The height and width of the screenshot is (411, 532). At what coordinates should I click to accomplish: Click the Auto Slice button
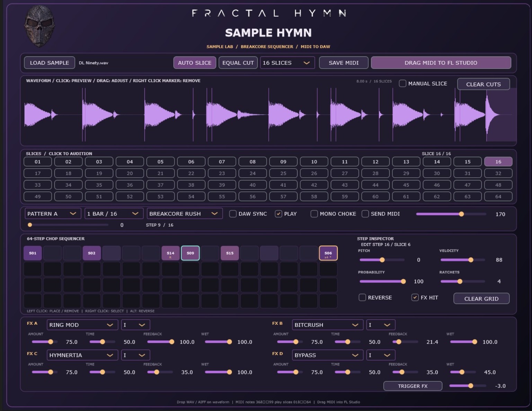[195, 63]
